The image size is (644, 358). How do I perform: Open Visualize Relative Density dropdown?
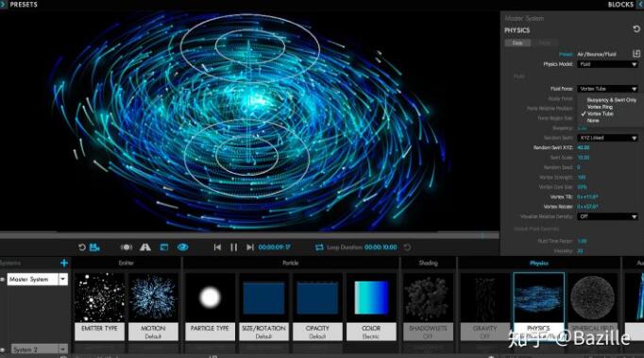click(x=607, y=216)
